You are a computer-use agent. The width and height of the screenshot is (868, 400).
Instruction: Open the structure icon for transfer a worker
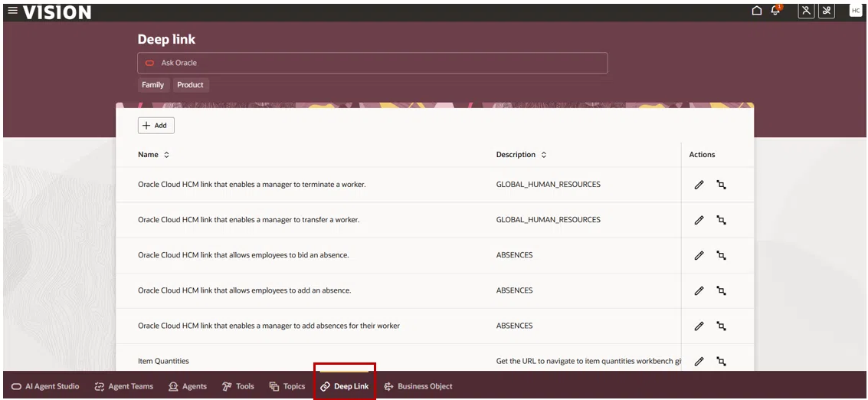tap(721, 220)
